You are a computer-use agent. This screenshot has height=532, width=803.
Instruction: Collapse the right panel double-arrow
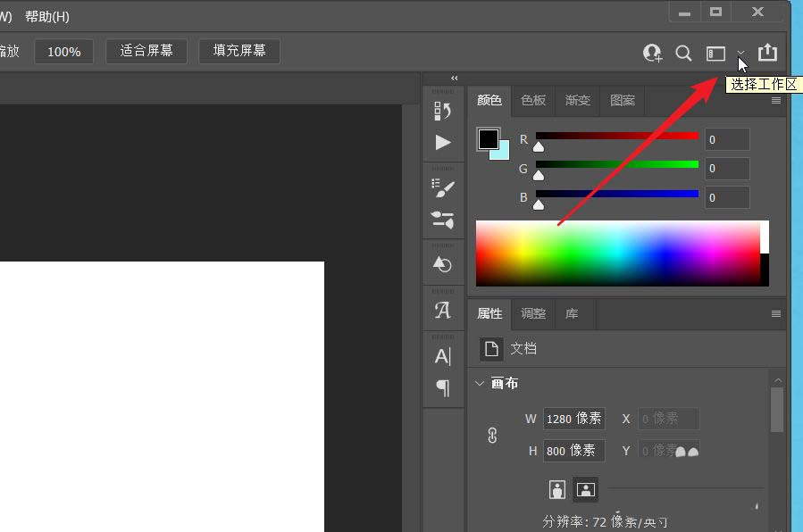(x=454, y=78)
